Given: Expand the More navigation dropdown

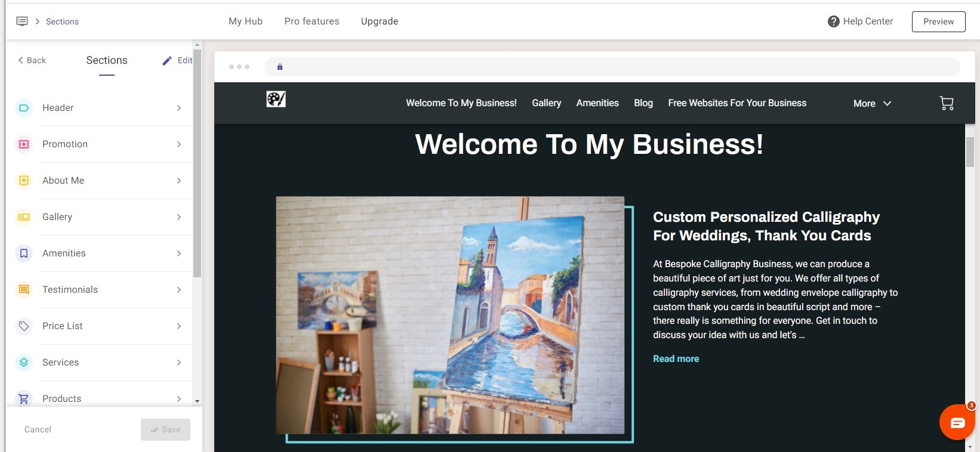Looking at the screenshot, I should (x=872, y=104).
